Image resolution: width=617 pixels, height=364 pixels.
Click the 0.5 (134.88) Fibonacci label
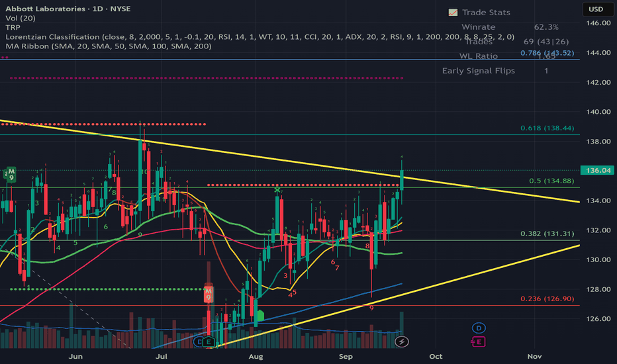pos(551,181)
